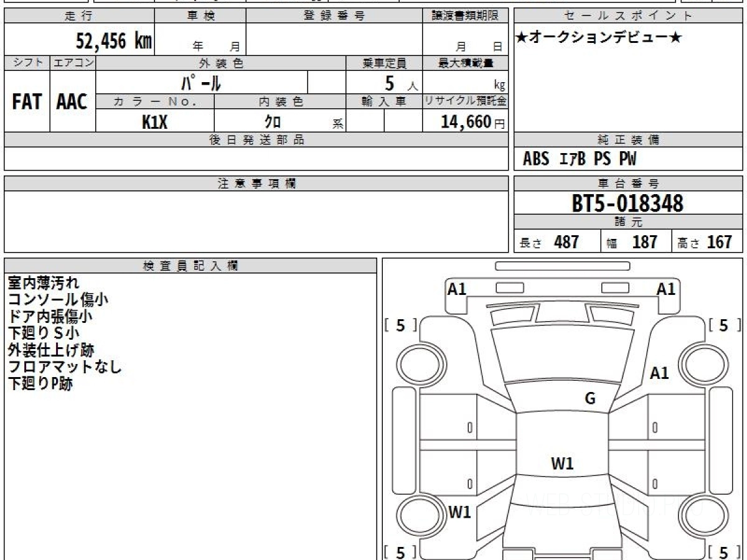Click the 登録番号 header cell
The height and width of the screenshot is (560, 747).
coord(334,16)
